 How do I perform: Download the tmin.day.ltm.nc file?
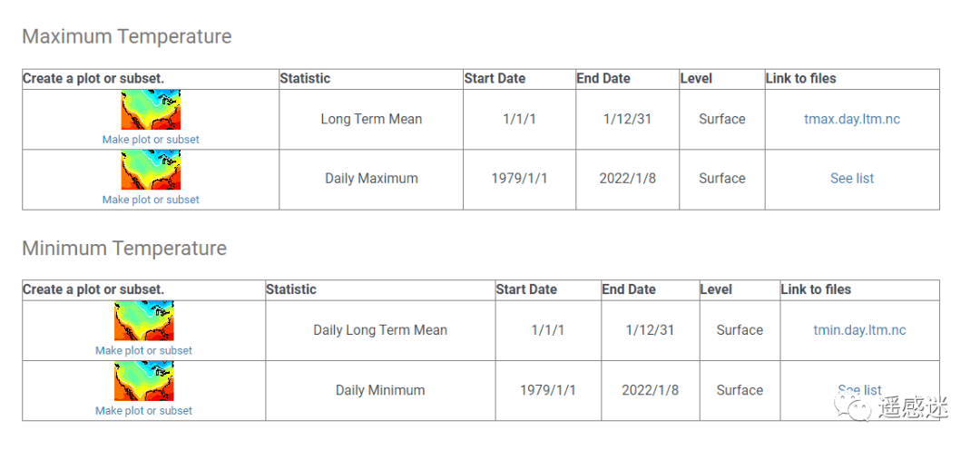(x=859, y=330)
